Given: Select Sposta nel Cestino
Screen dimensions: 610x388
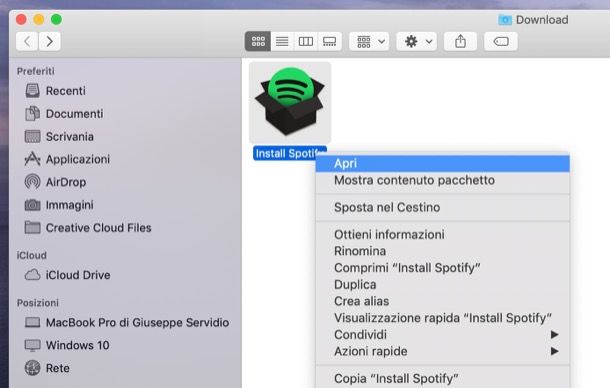Looking at the screenshot, I should pos(442,207).
